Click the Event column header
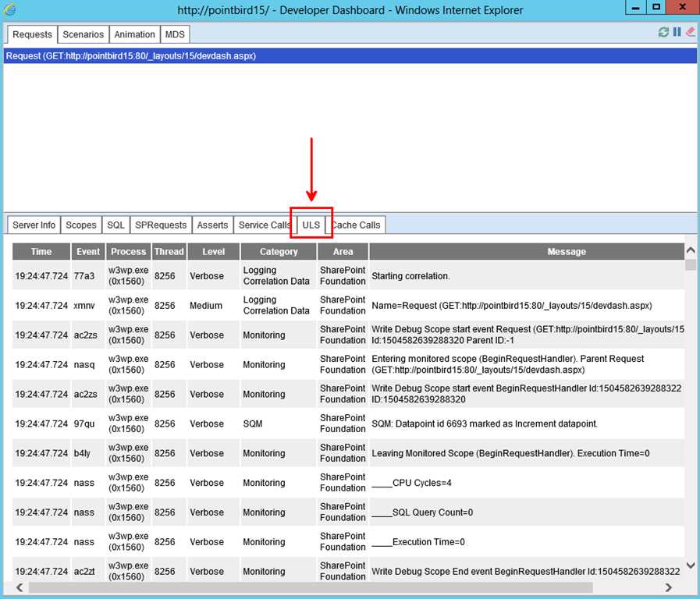Viewport: 700px width, 599px height. [88, 252]
